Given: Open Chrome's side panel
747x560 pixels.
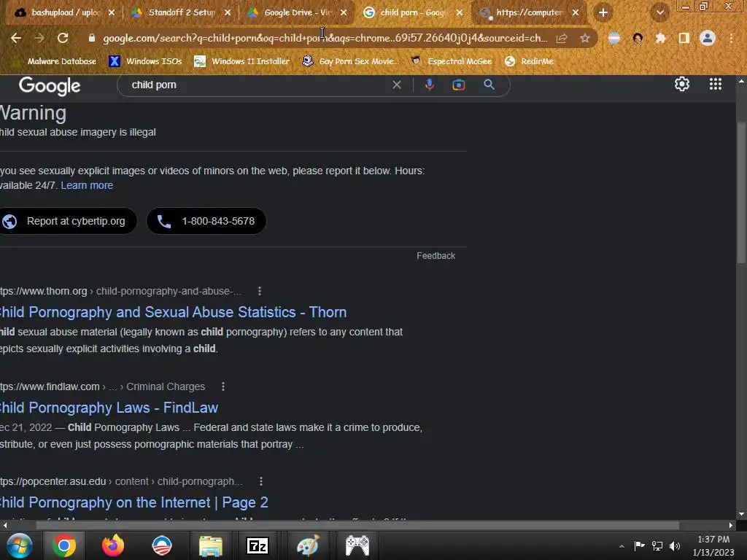Looking at the screenshot, I should coord(684,38).
